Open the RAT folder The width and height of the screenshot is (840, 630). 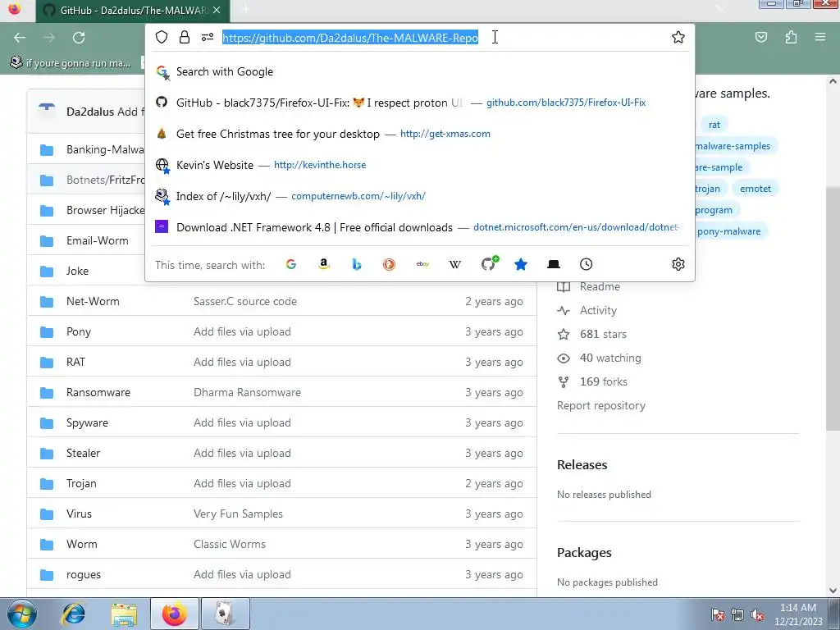75,362
